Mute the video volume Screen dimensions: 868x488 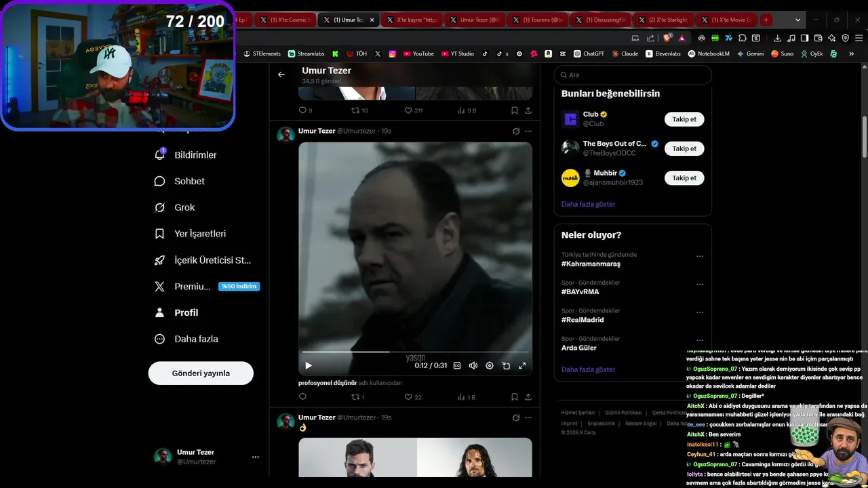473,365
